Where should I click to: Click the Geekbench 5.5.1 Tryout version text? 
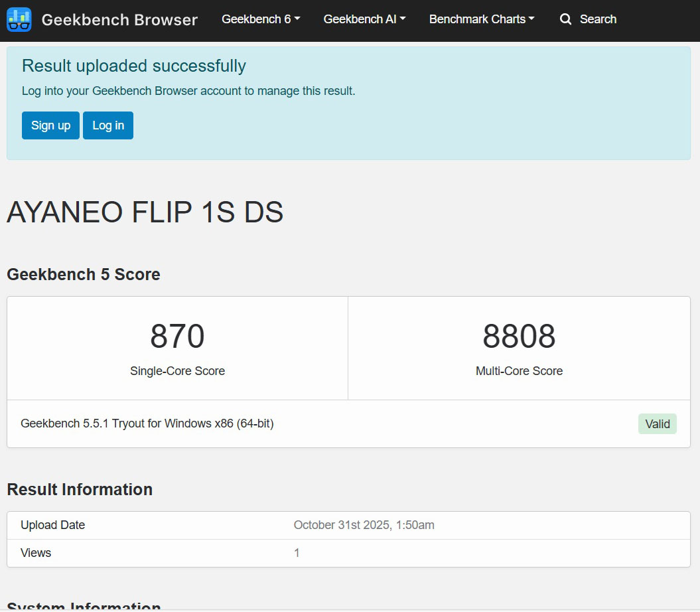pyautogui.click(x=147, y=423)
